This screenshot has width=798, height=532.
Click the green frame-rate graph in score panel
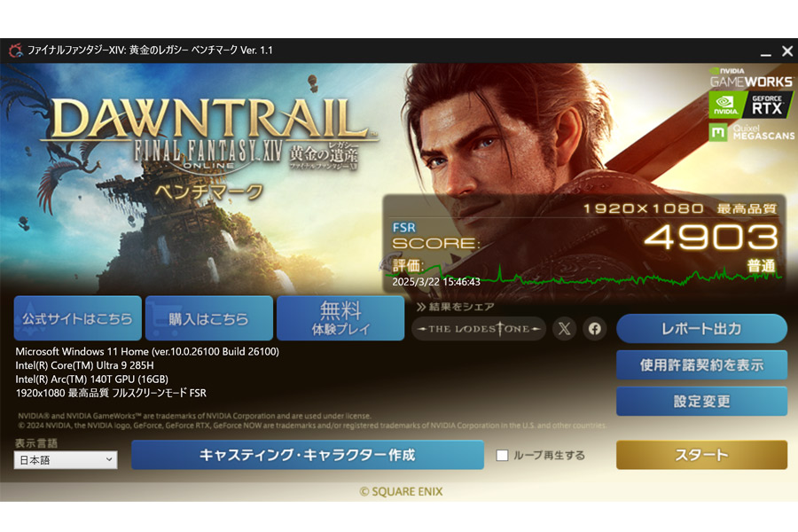point(585,277)
